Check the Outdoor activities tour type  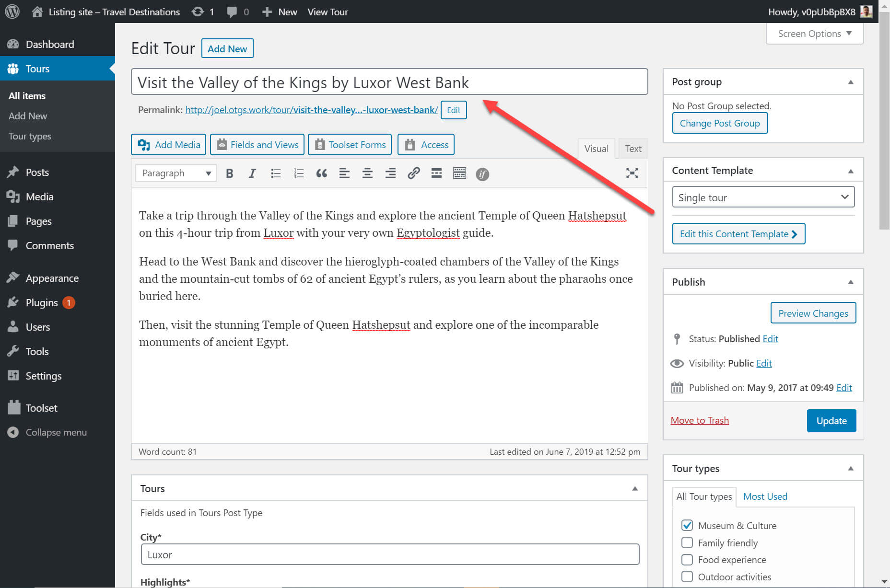687,576
